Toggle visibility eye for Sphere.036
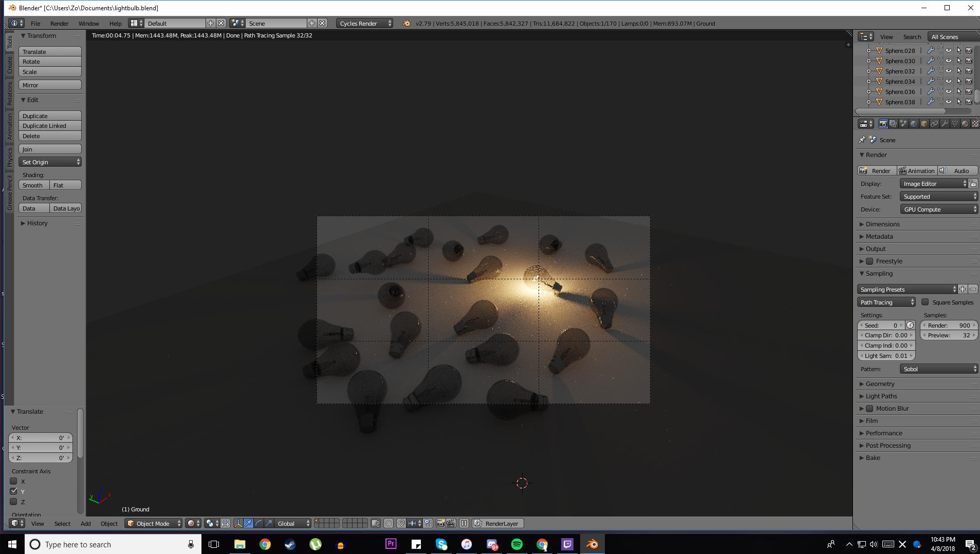The height and width of the screenshot is (554, 980). click(x=949, y=91)
